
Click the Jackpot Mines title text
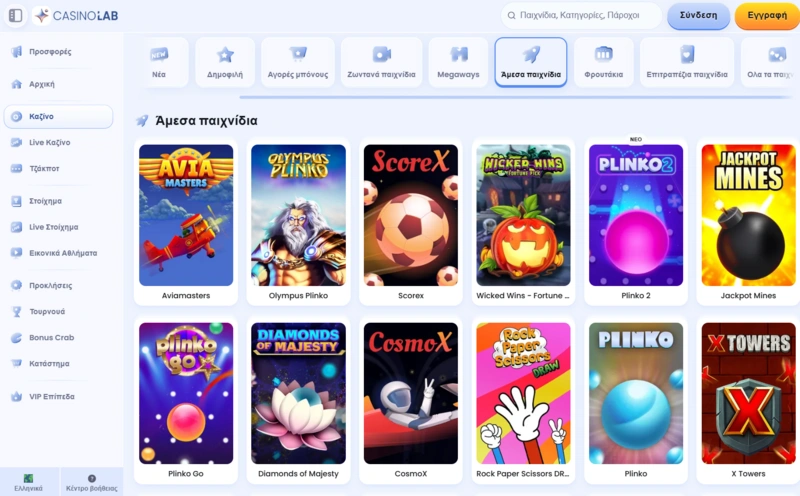pyautogui.click(x=748, y=295)
